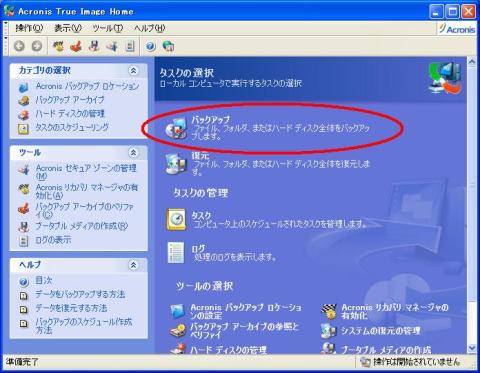Click sidebar icon for Acronis バックアップ ロケーション
480x373 pixels.
[x=24, y=87]
